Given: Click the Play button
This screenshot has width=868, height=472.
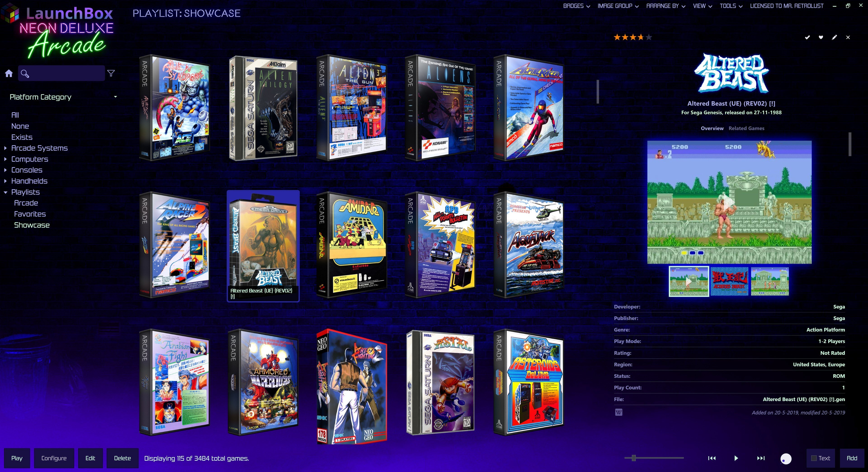Looking at the screenshot, I should pyautogui.click(x=17, y=458).
